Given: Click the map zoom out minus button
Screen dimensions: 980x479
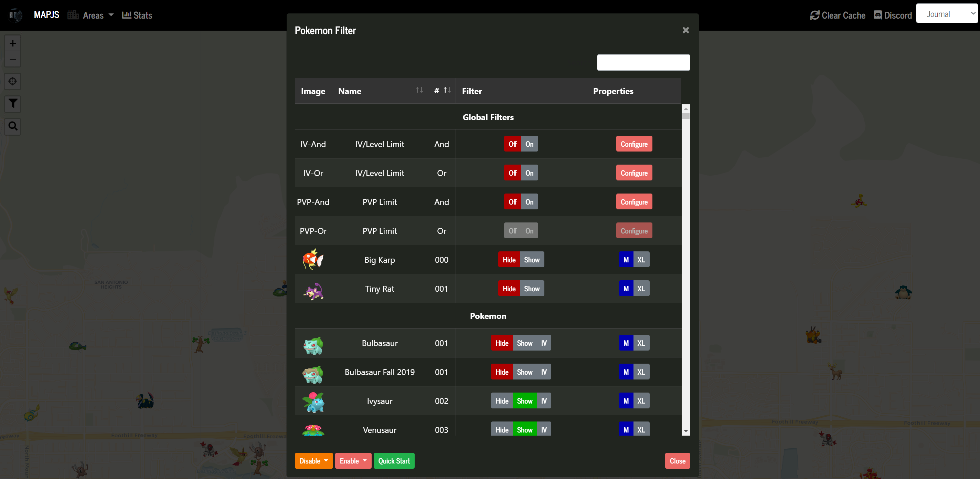Looking at the screenshot, I should click(12, 59).
